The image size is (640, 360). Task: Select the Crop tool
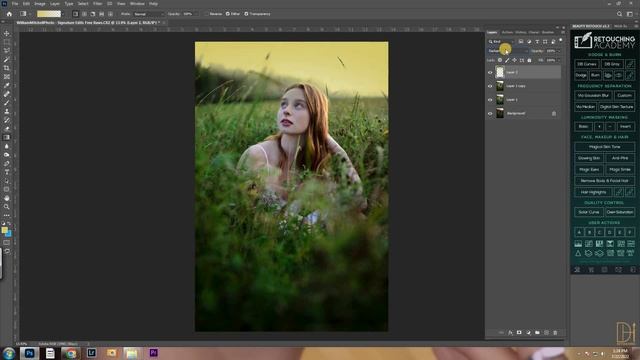pos(7,68)
